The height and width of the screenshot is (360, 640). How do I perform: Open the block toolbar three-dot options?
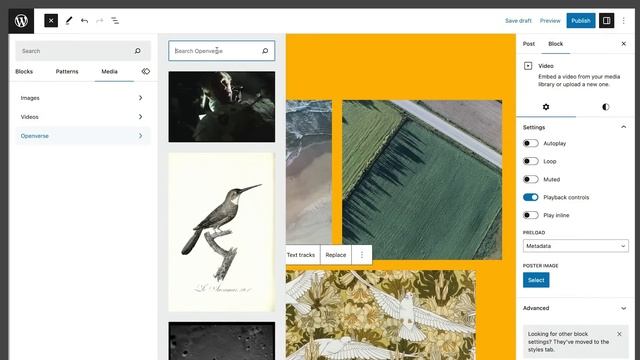362,255
